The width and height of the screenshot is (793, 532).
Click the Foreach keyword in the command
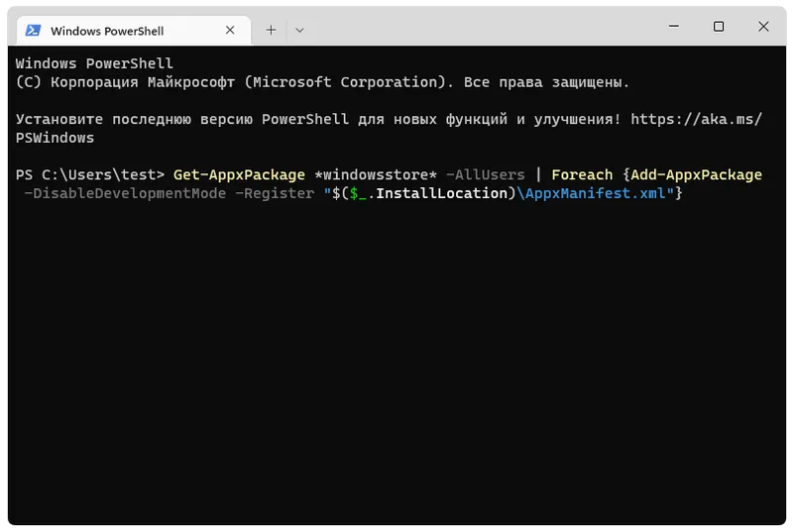pyautogui.click(x=582, y=174)
